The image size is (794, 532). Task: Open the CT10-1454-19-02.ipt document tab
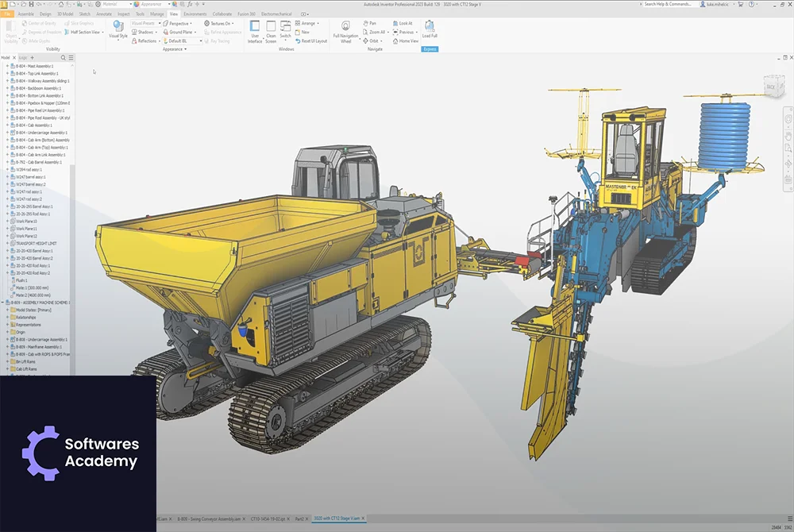point(268,519)
